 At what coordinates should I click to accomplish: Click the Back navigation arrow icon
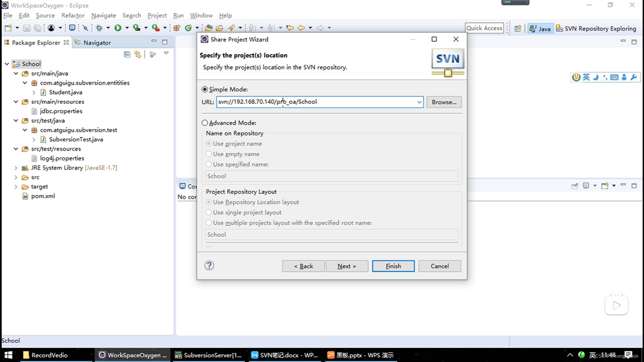[x=301, y=28]
